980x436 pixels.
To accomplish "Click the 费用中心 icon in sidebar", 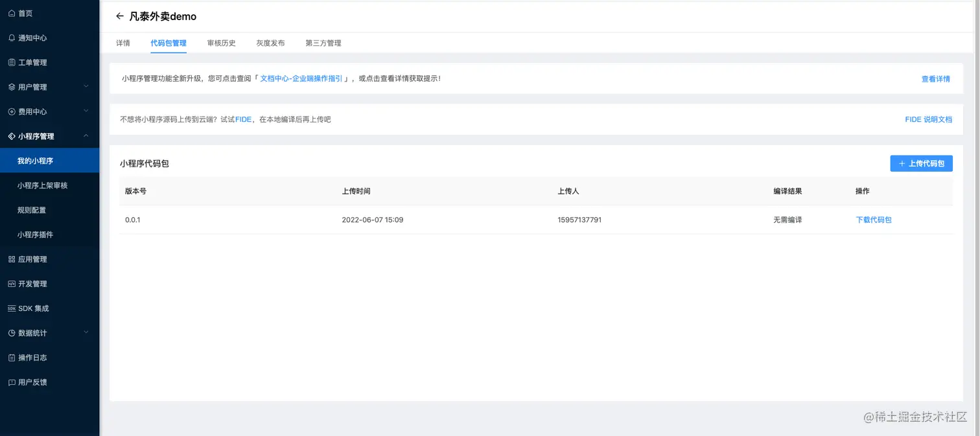I will tap(12, 111).
